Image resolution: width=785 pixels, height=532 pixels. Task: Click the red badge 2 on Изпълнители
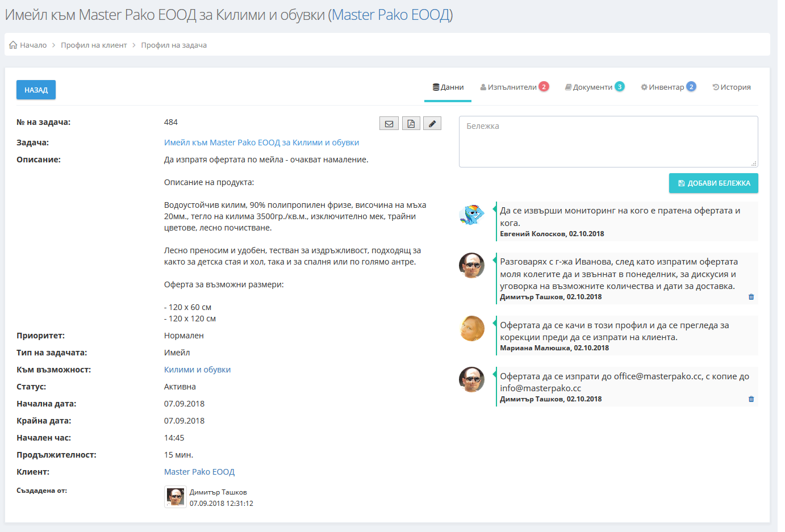tap(544, 86)
